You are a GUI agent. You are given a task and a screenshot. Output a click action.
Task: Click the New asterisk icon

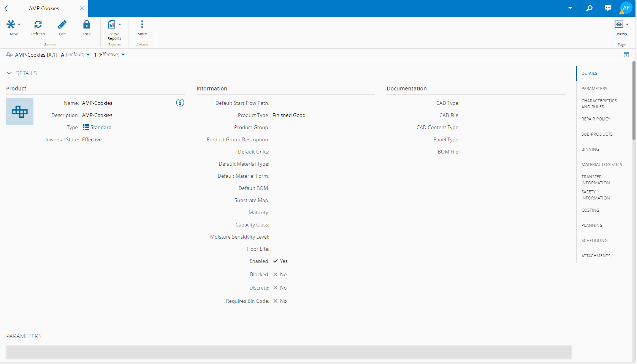tap(11, 25)
